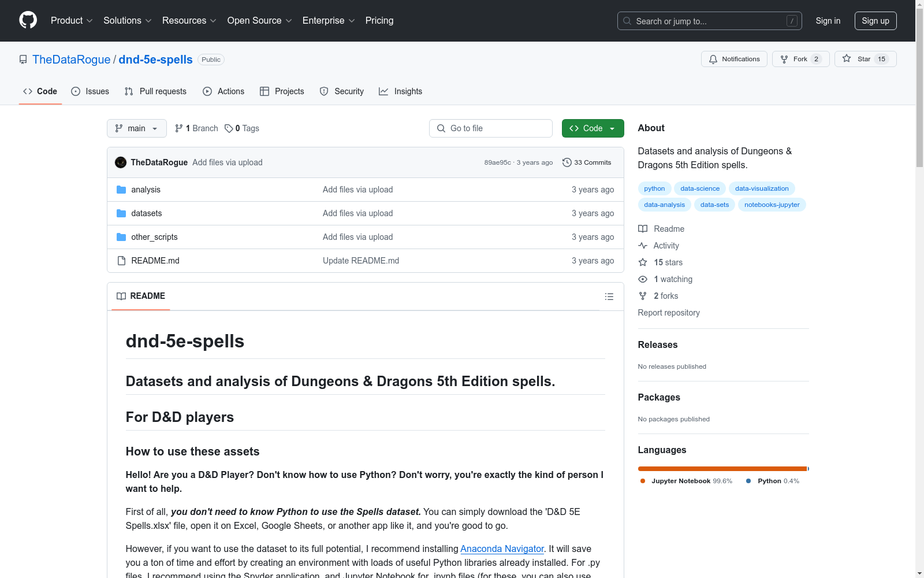Click the tag icon next to Tags
Screen dimensions: 924x578
(229, 128)
